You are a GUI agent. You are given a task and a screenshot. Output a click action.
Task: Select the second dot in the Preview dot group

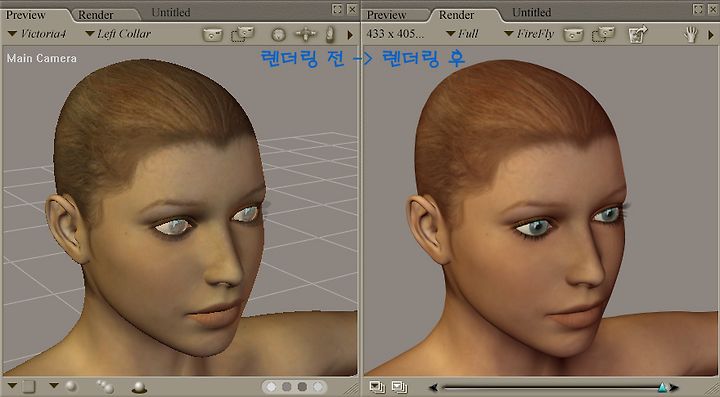pyautogui.click(x=287, y=387)
